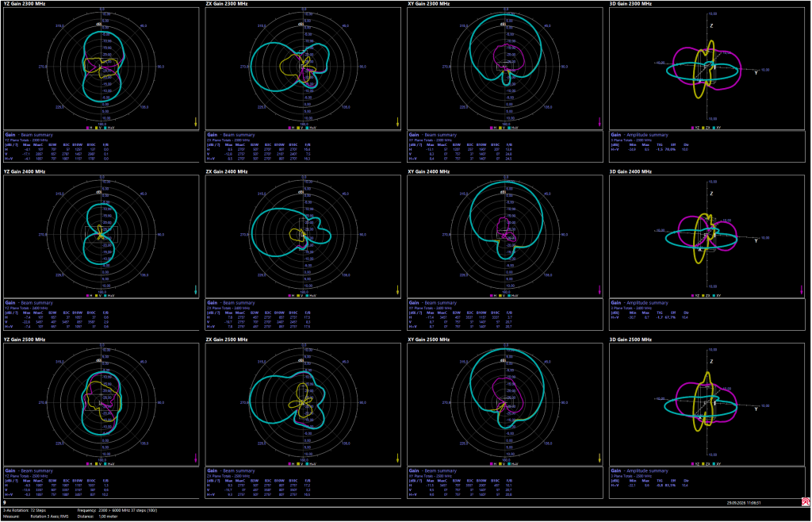Click the cyan arrow marker in YZ Gain 2400 MHz plot

[195, 290]
